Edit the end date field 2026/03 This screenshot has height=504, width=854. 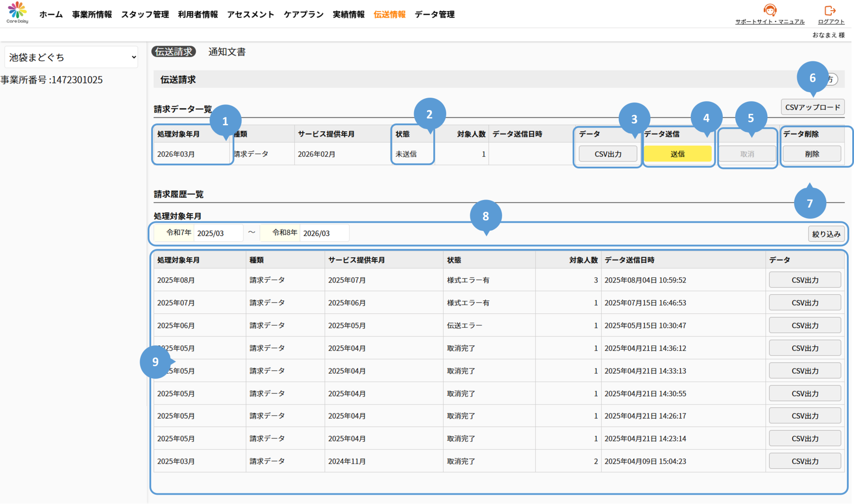click(x=324, y=233)
